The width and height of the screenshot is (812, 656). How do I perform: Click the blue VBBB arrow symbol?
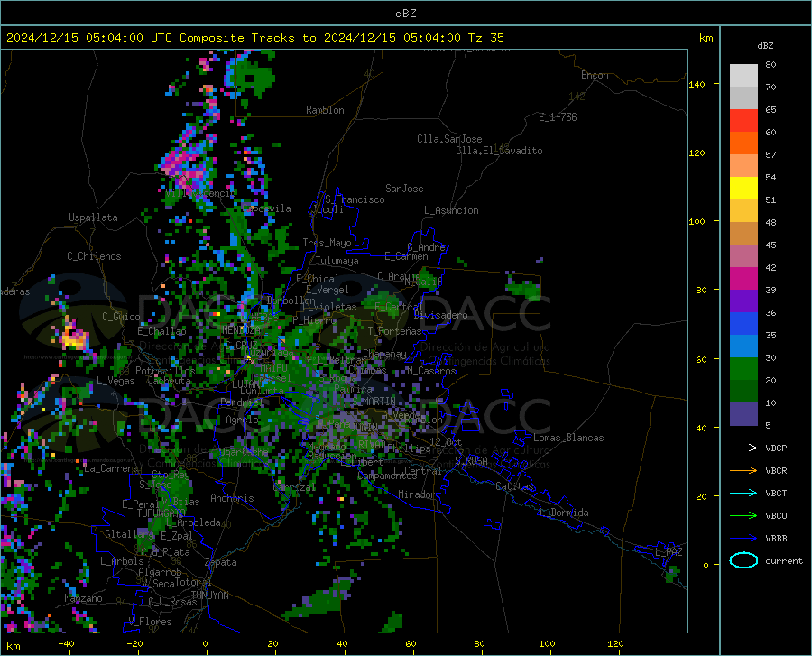tap(743, 539)
